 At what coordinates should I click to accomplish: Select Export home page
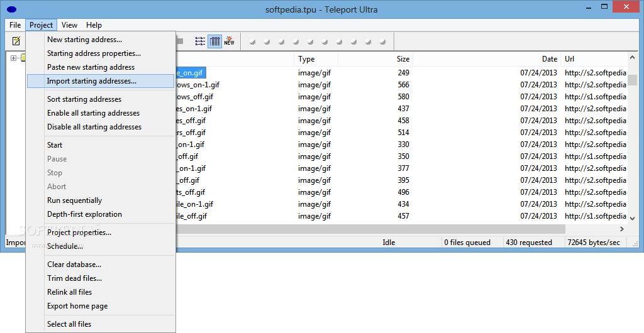click(101, 307)
